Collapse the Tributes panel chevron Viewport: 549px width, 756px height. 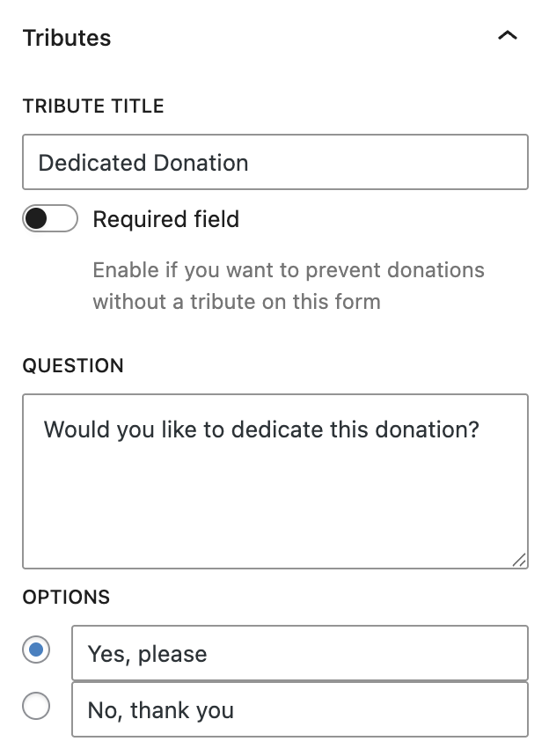[x=508, y=37]
